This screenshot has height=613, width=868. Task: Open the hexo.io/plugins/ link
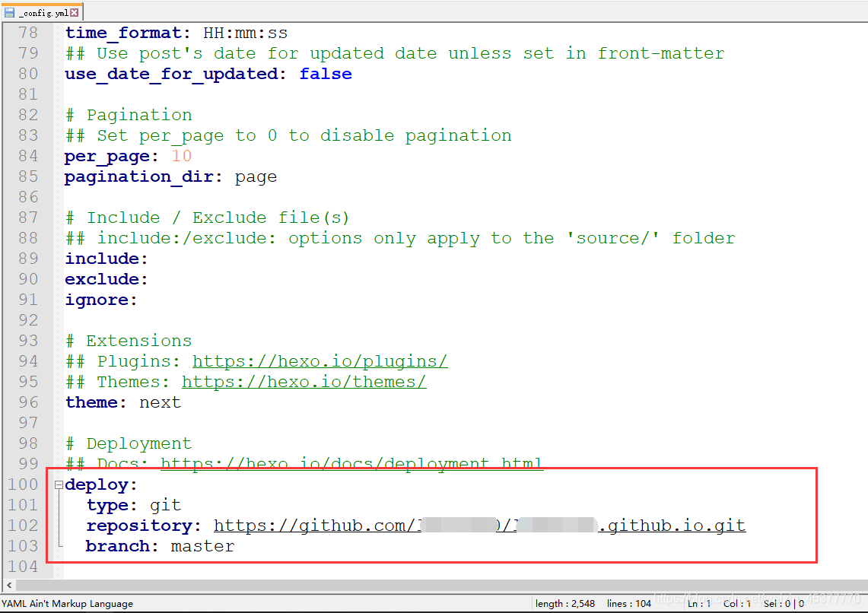(320, 361)
